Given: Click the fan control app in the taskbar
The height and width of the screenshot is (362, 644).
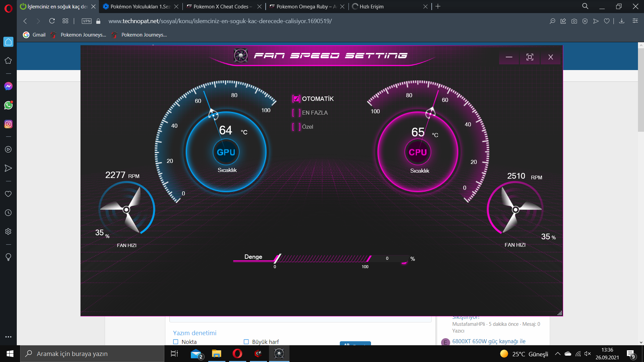Looking at the screenshot, I should 279,354.
